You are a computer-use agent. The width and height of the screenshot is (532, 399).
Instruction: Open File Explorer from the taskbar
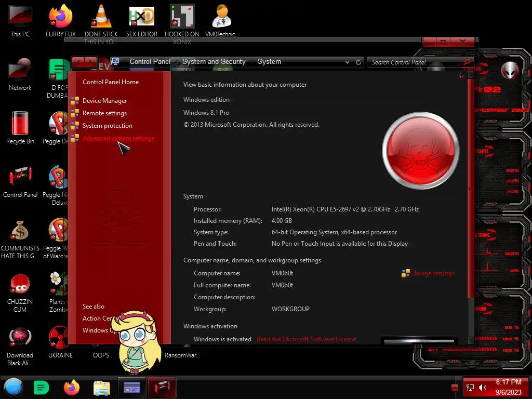(102, 388)
